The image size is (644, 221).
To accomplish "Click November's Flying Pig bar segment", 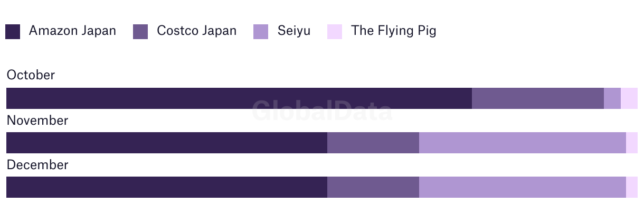I will 632,143.
